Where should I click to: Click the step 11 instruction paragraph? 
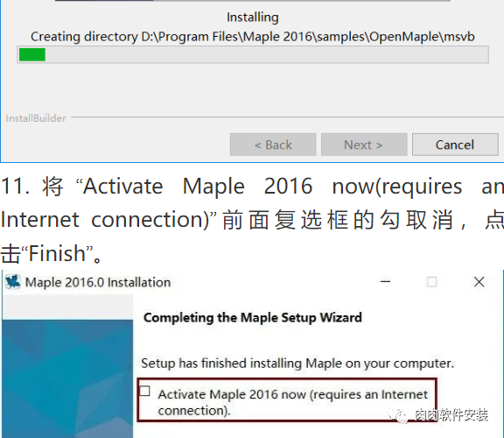tap(252, 220)
